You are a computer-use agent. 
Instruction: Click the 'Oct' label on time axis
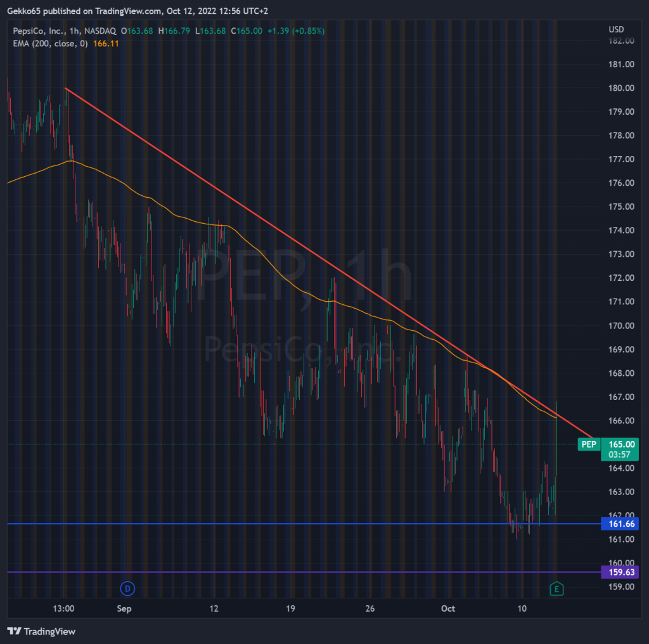(x=448, y=609)
